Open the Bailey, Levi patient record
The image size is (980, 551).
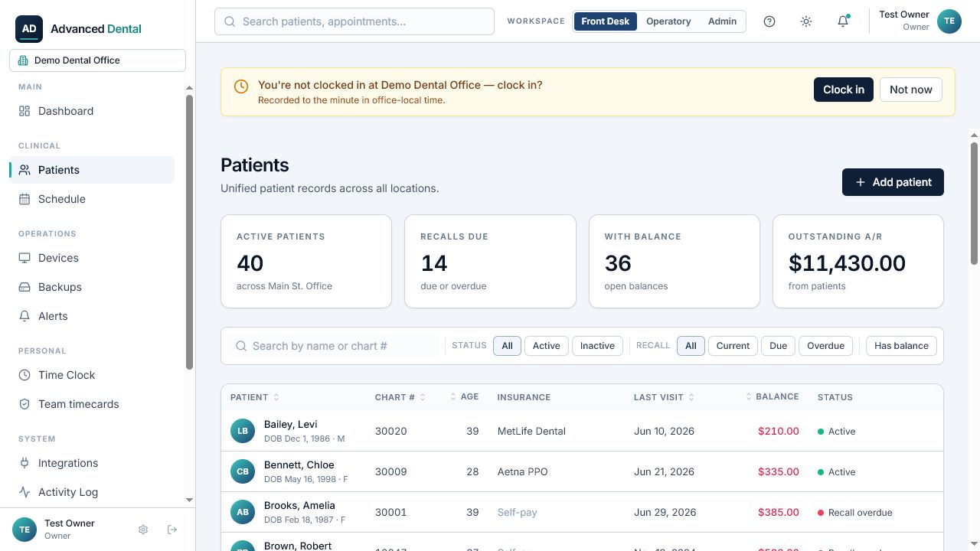pos(582,431)
